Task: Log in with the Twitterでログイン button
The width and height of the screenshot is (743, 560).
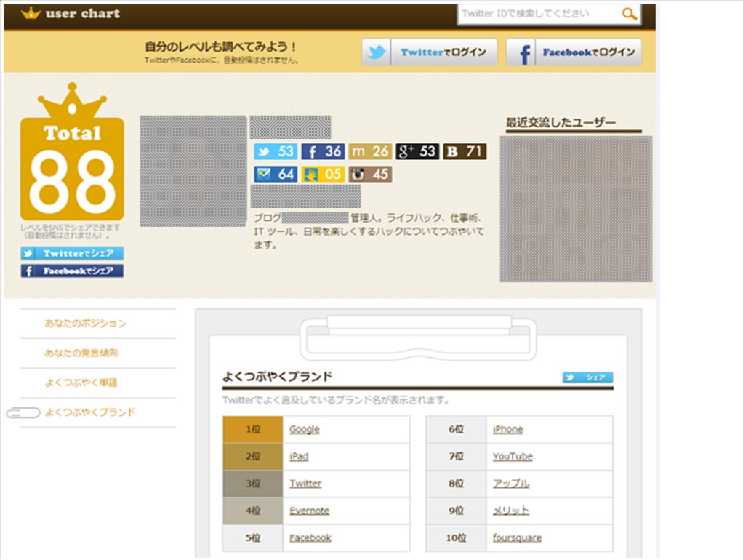Action: [430, 52]
